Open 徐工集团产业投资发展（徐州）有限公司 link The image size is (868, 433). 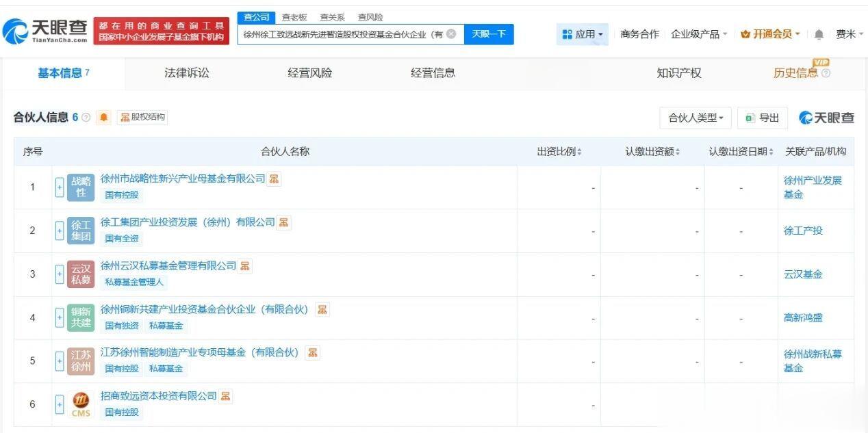coord(188,222)
